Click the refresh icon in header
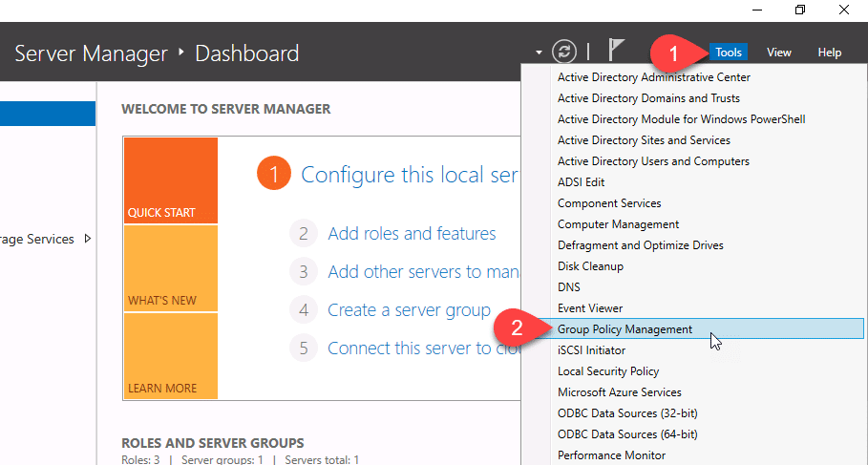Screen dimensions: 868x465 pyautogui.click(x=565, y=52)
